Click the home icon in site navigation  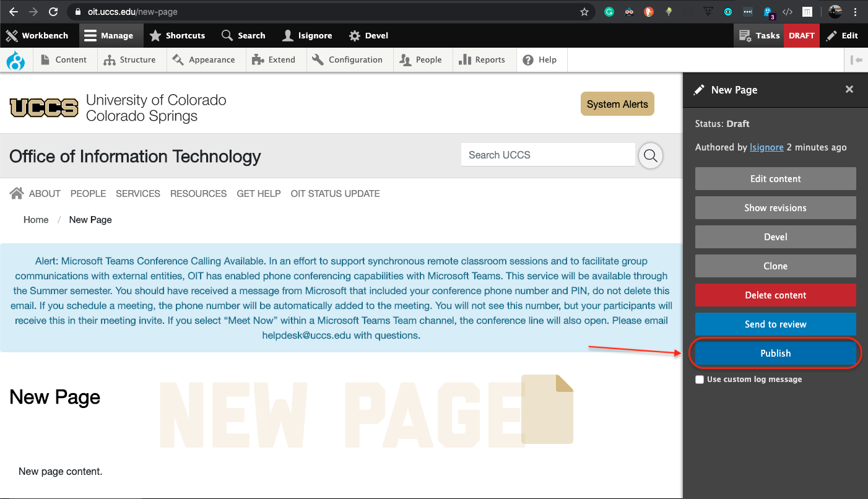coord(17,193)
